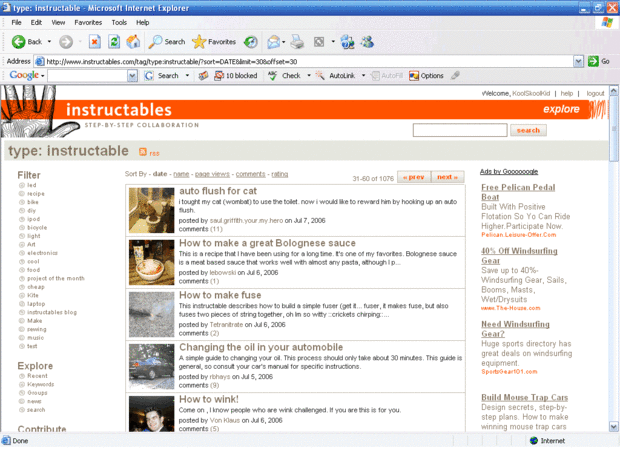
Task: Print the page with the printer icon
Action: (x=297, y=42)
